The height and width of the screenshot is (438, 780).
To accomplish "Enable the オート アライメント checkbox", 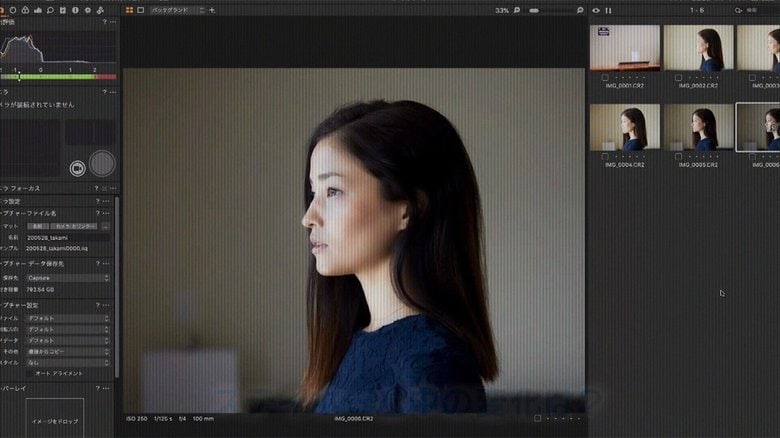I will tap(29, 373).
